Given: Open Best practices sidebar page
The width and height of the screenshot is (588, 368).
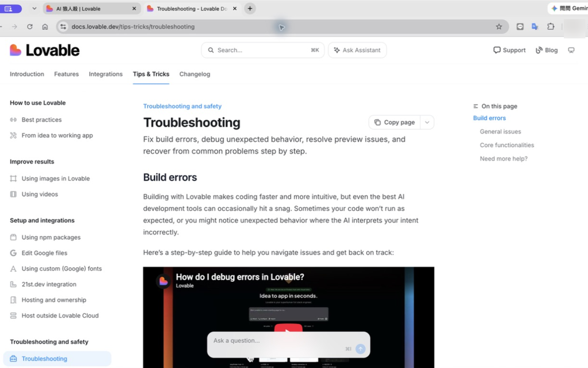Looking at the screenshot, I should (x=41, y=120).
